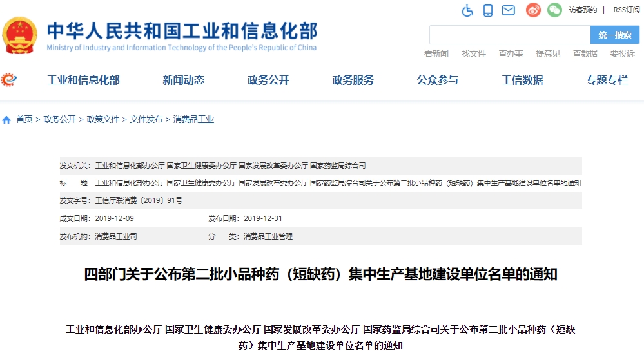This screenshot has height=351, width=644.
Task: Click the 发布日期 value 2019-12-31
Action: coord(263,218)
